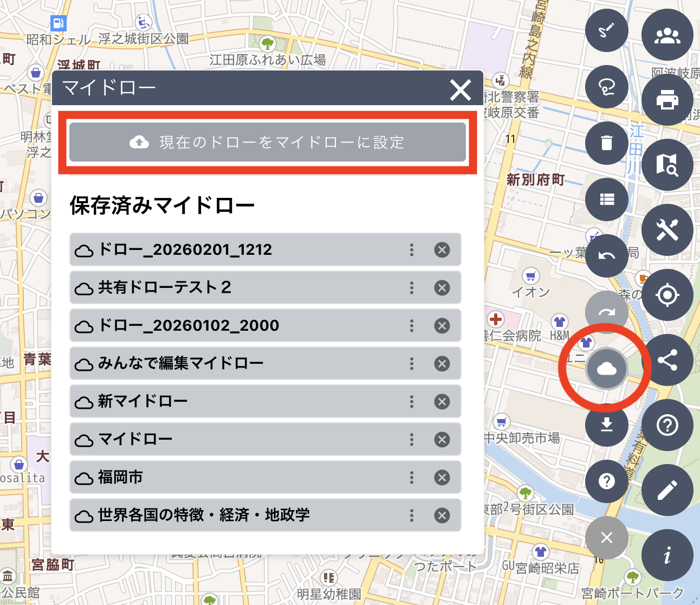Open the three-dot menu of 共有ドローテスト２
The image size is (700, 605).
pos(411,288)
